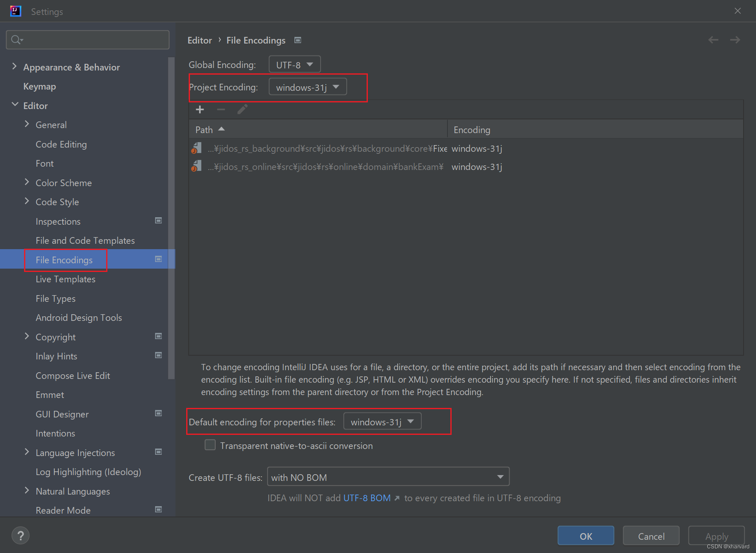Open the Project Encoding dropdown
The width and height of the screenshot is (756, 553).
[307, 87]
